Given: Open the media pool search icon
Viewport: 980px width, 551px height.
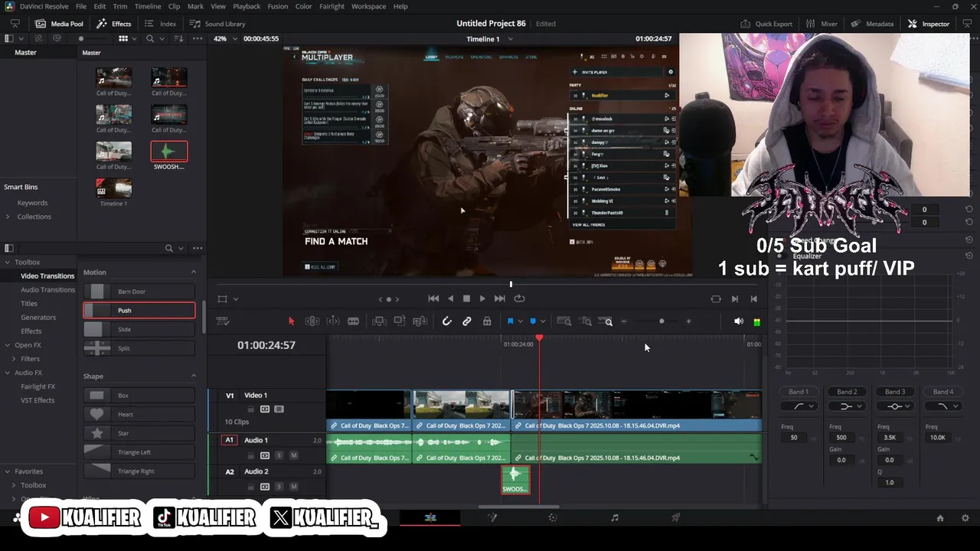Looking at the screenshot, I should pos(150,38).
